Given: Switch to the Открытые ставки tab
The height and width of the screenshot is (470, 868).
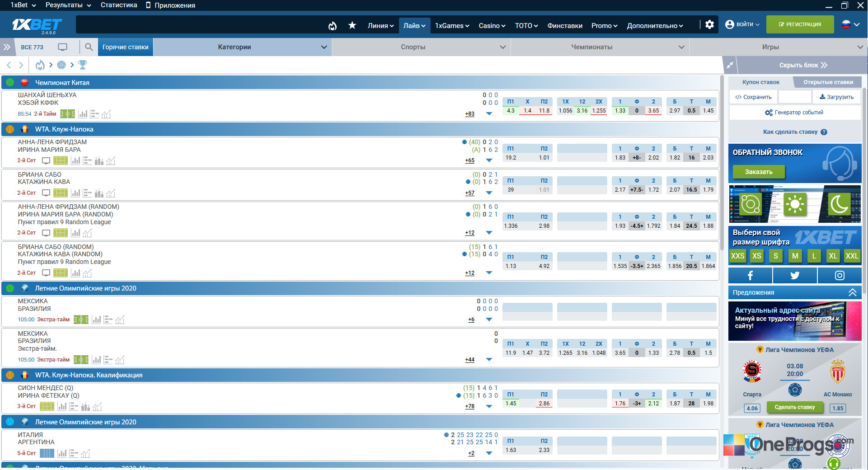Looking at the screenshot, I should pyautogui.click(x=828, y=82).
